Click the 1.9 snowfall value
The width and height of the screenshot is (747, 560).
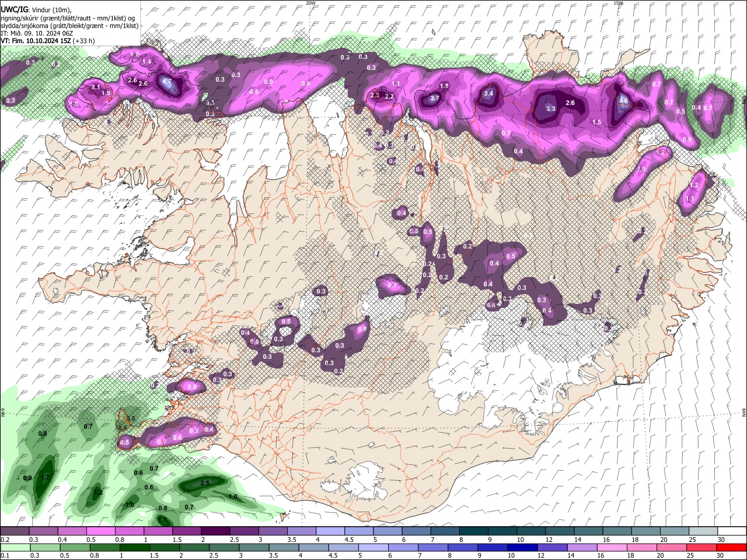106,93
